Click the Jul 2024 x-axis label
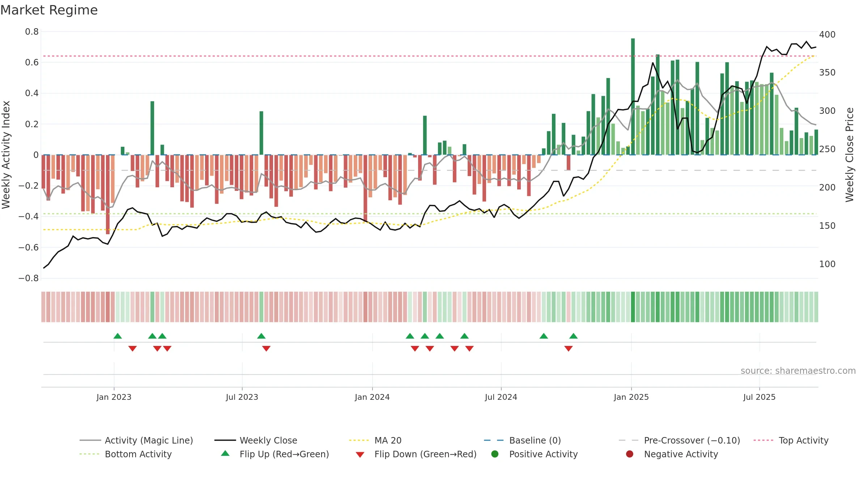The width and height of the screenshot is (868, 488). click(x=501, y=397)
